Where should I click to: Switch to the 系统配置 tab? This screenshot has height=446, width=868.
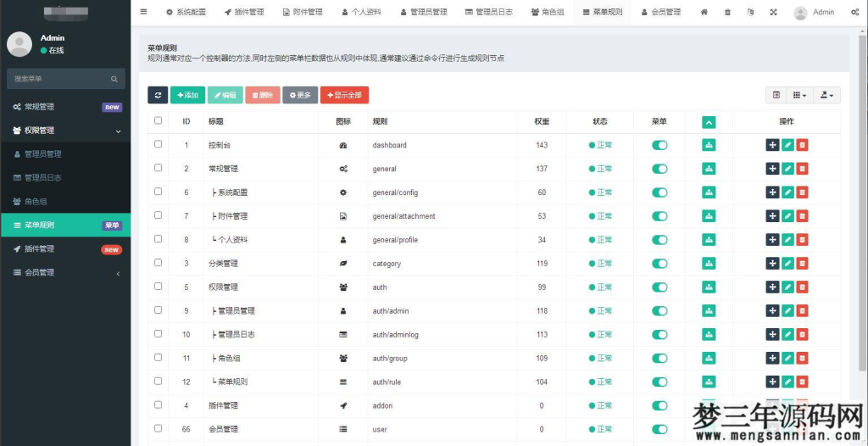click(x=186, y=12)
